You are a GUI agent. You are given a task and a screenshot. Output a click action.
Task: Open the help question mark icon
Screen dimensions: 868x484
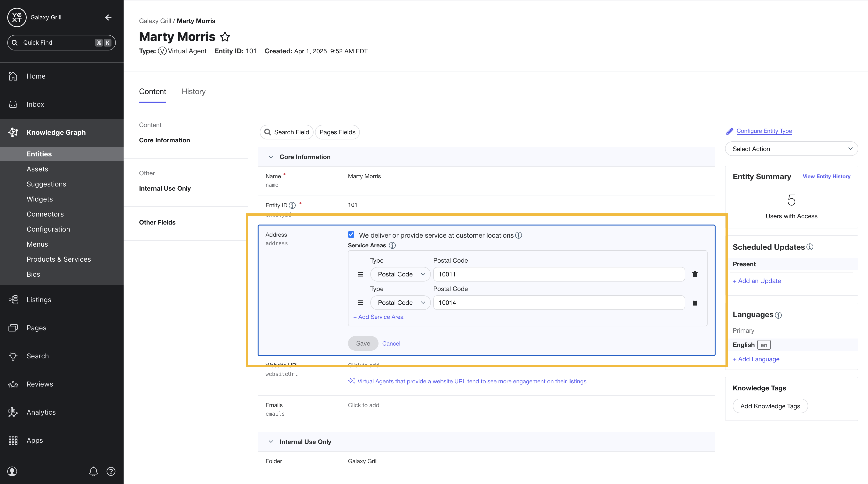click(111, 471)
